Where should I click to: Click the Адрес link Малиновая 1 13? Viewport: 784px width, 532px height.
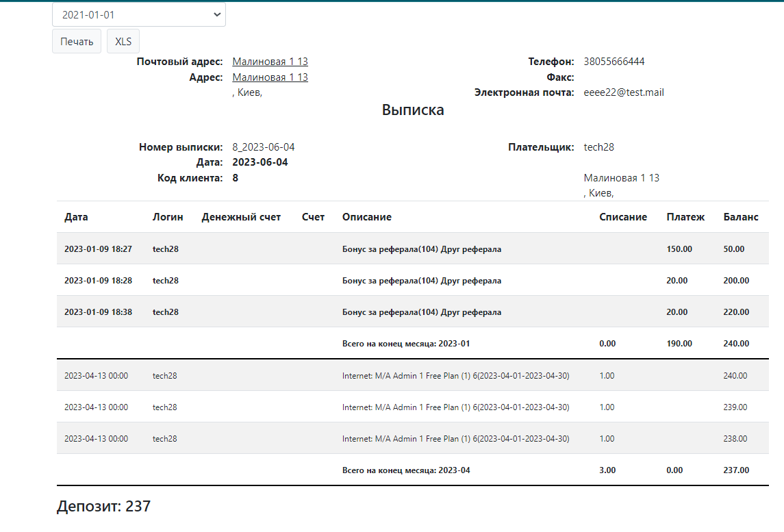[270, 77]
